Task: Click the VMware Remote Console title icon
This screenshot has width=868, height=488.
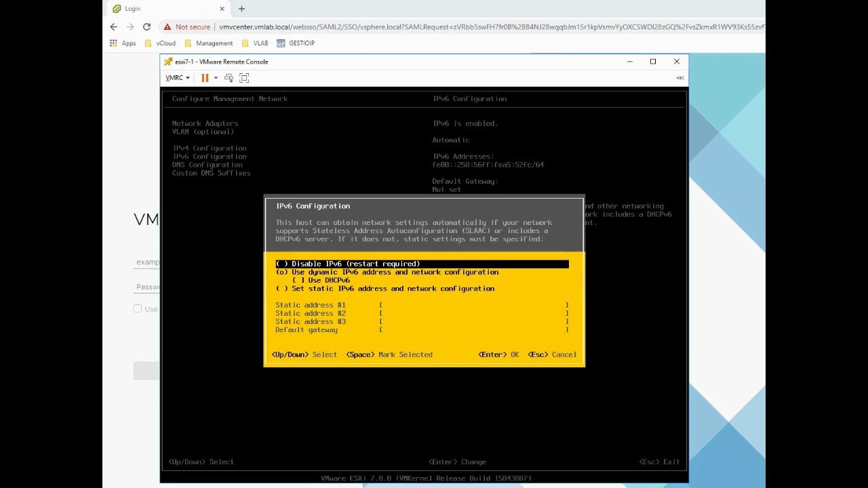Action: pyautogui.click(x=168, y=62)
